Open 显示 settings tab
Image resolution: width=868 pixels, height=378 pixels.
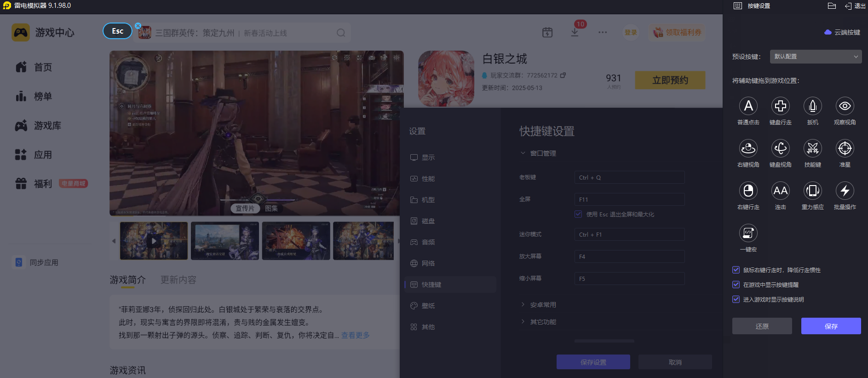450,157
